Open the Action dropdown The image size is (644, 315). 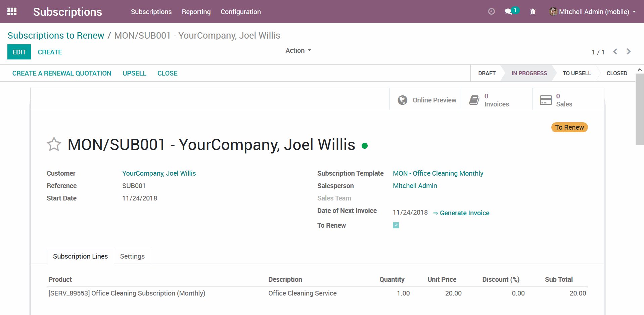click(x=297, y=50)
